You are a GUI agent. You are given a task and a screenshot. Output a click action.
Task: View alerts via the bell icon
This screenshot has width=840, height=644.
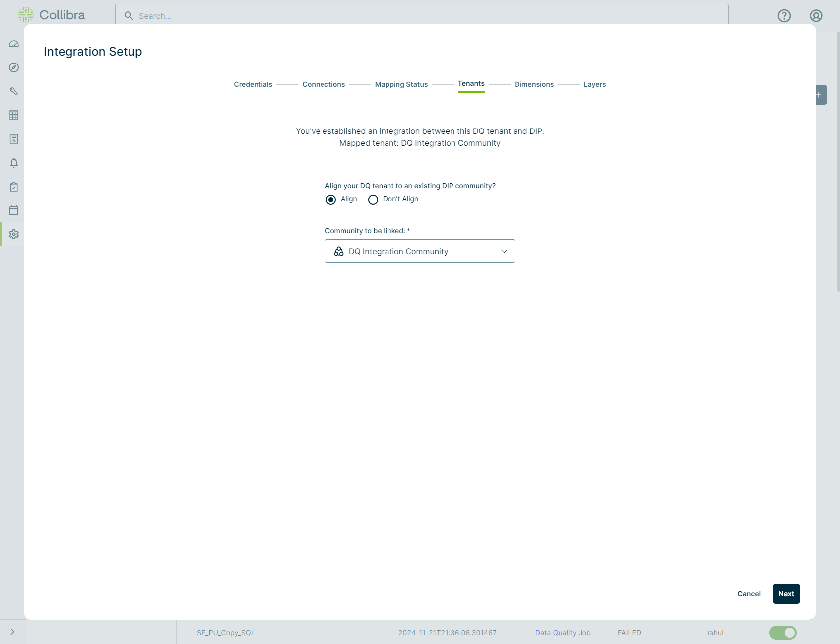pos(13,163)
